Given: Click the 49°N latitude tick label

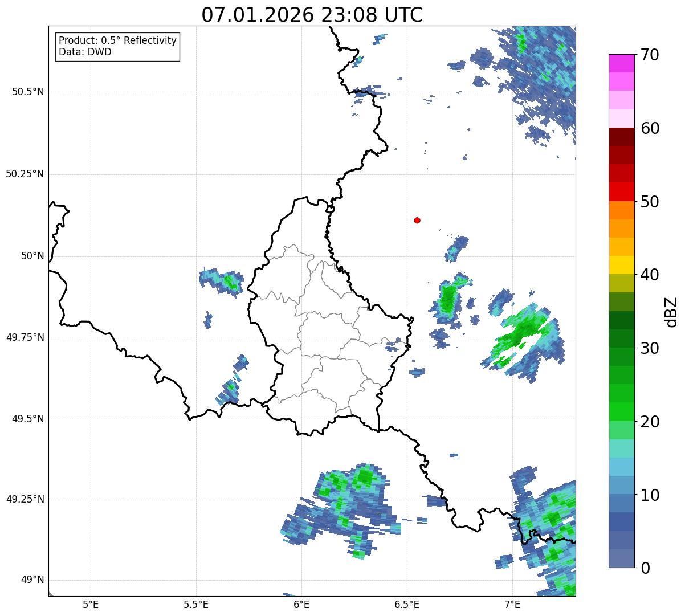Looking at the screenshot, I should tap(32, 580).
